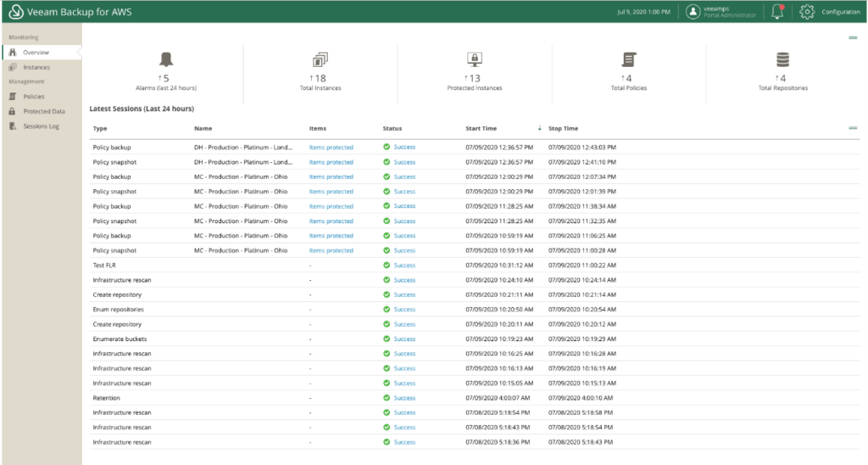Click the Total Instances icon widget
The width and height of the screenshot is (868, 465).
click(320, 59)
